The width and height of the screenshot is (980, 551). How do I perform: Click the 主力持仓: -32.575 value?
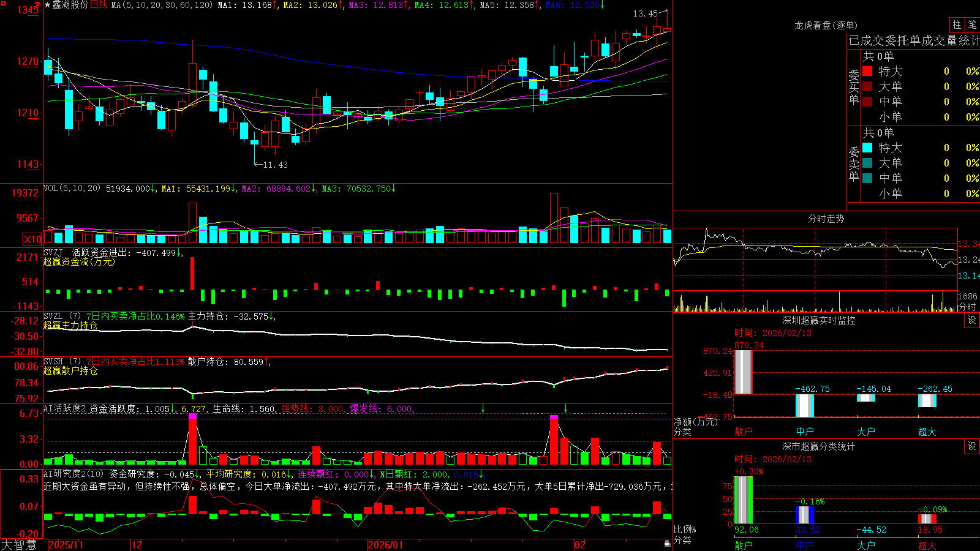(x=228, y=317)
